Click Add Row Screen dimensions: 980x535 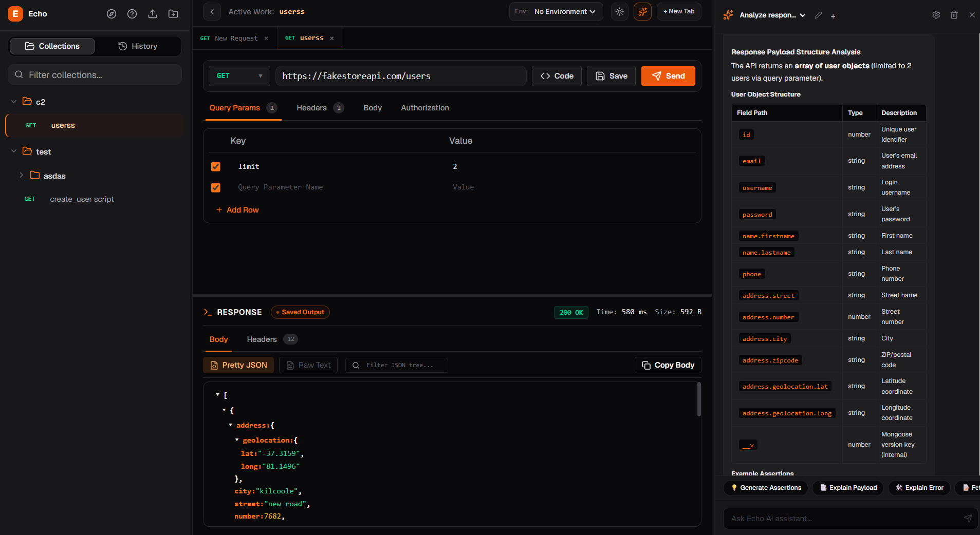237,210
